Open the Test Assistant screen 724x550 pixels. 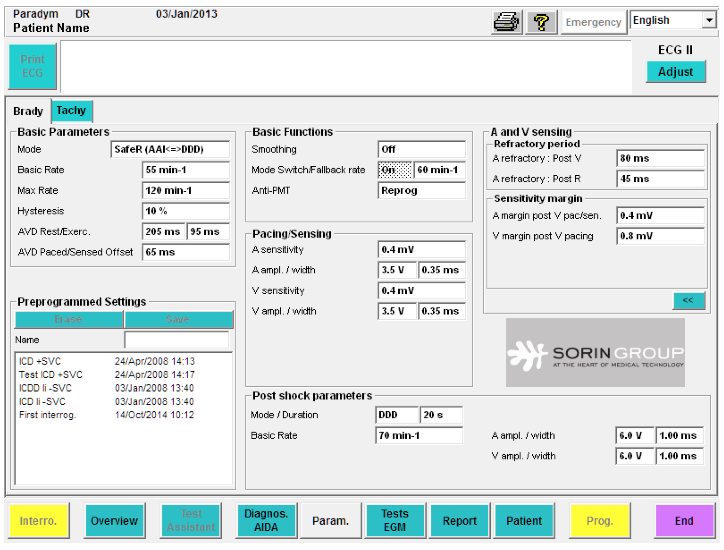[x=191, y=521]
